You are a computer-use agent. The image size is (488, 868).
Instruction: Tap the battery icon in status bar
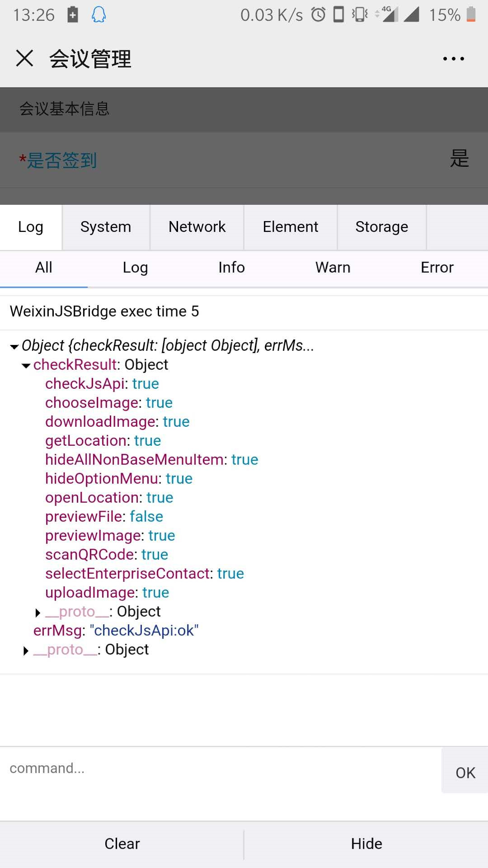471,14
